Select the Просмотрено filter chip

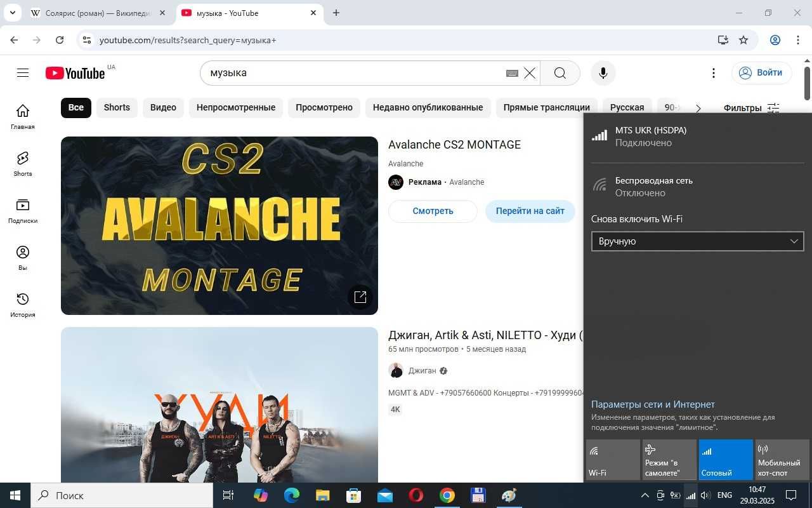point(324,108)
